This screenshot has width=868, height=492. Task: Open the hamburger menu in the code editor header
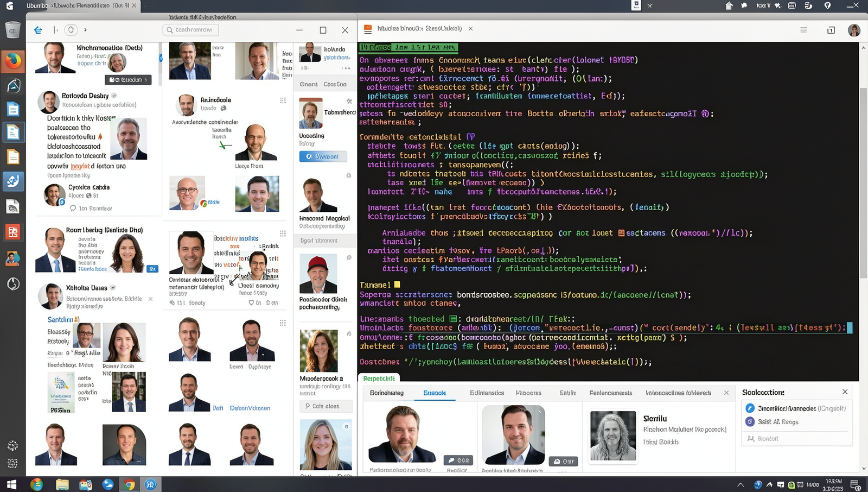pyautogui.click(x=803, y=30)
